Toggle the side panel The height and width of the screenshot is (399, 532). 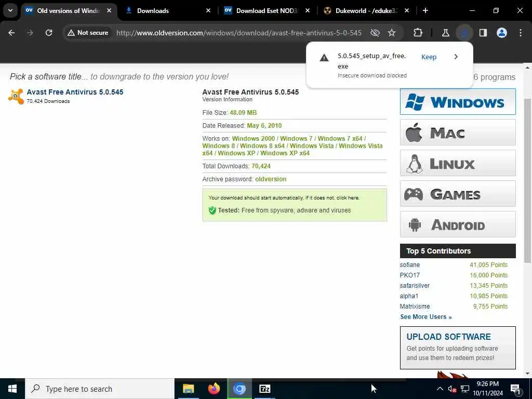point(483,33)
